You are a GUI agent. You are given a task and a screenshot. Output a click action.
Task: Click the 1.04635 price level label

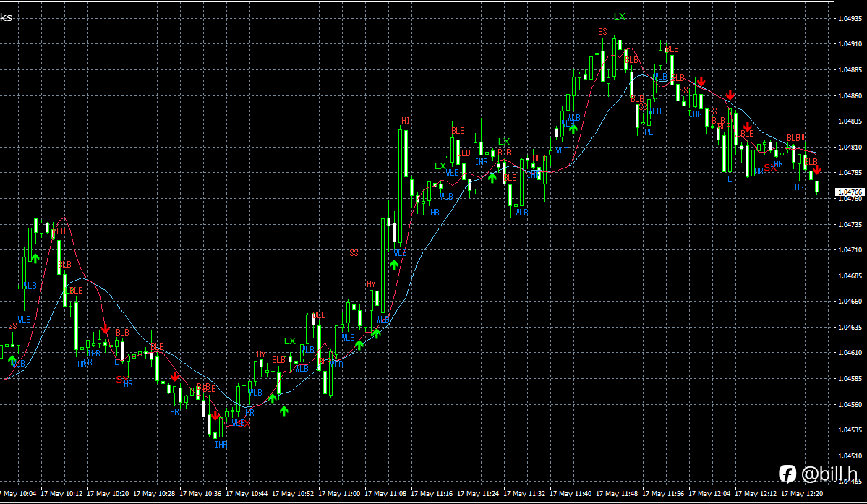click(x=850, y=327)
